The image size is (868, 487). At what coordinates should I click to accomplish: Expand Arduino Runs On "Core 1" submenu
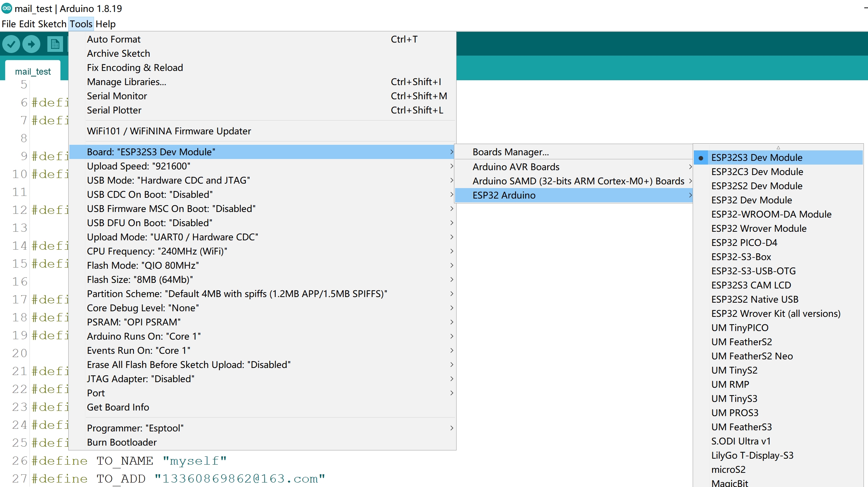[263, 336]
